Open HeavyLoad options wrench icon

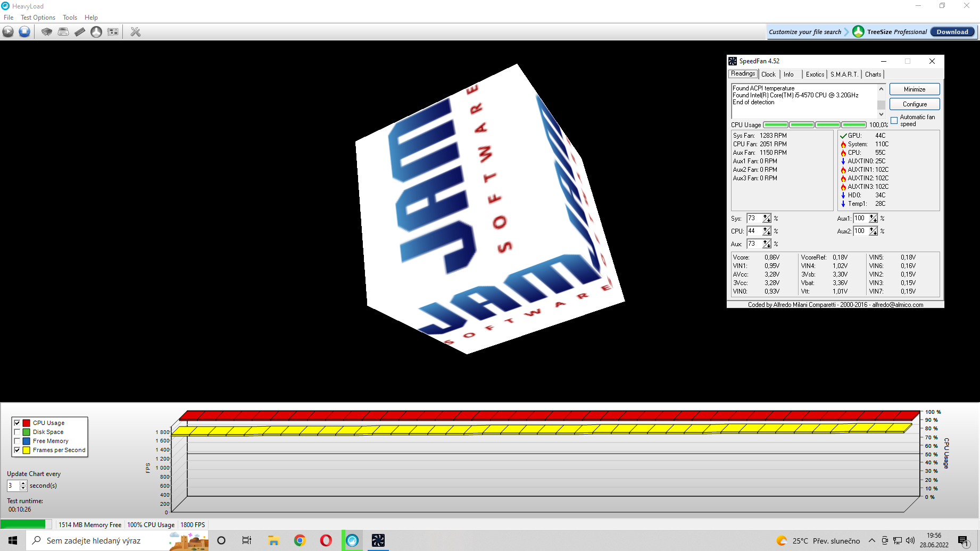tap(136, 32)
